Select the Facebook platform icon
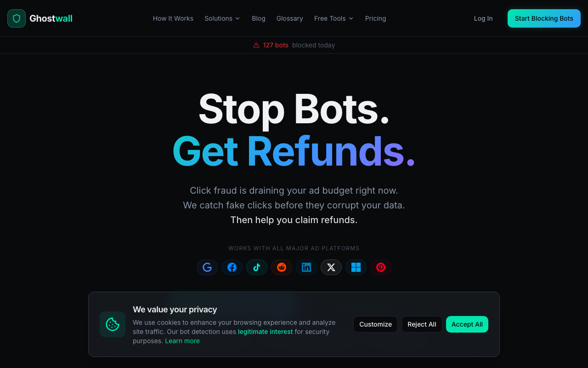Image resolution: width=588 pixels, height=368 pixels. [x=232, y=267]
